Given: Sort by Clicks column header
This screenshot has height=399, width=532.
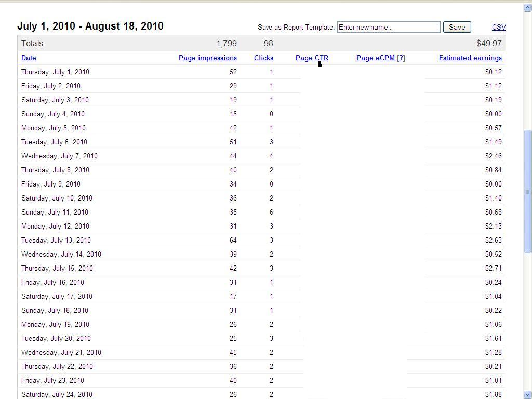Looking at the screenshot, I should point(263,58).
